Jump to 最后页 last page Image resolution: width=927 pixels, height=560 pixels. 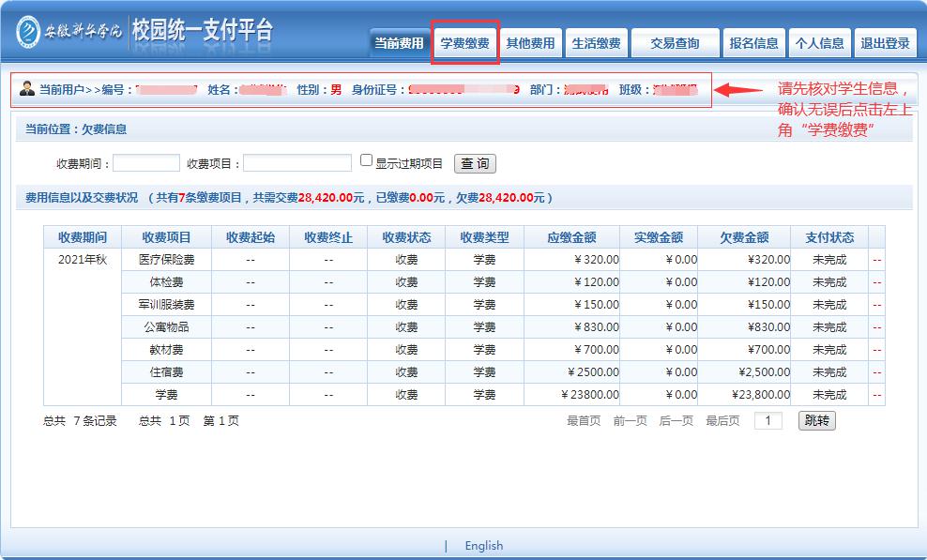pyautogui.click(x=722, y=421)
